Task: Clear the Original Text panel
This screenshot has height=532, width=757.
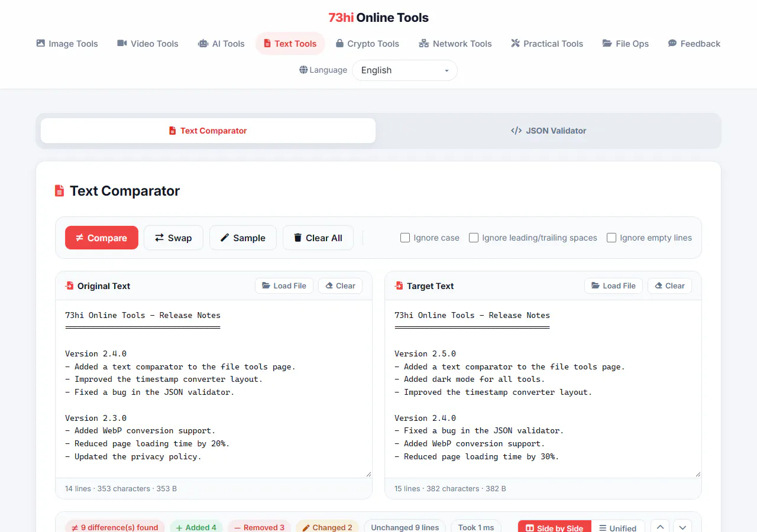Action: pyautogui.click(x=341, y=286)
